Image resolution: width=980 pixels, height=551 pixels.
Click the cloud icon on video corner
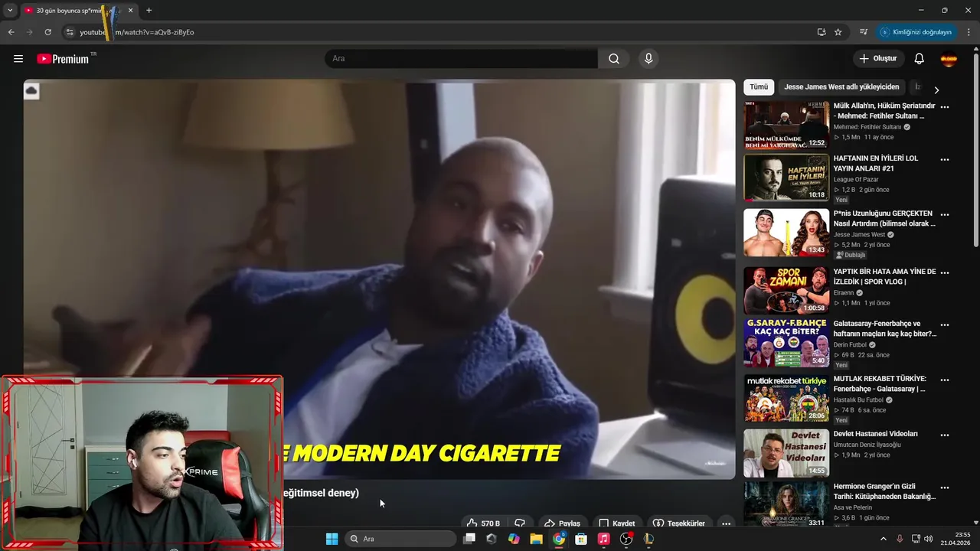click(x=31, y=91)
